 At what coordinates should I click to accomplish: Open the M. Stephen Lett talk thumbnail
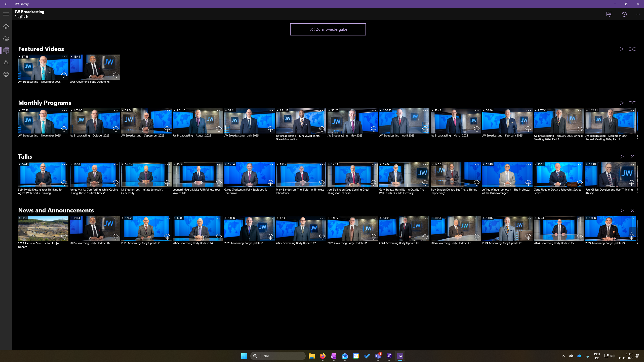[x=146, y=175]
